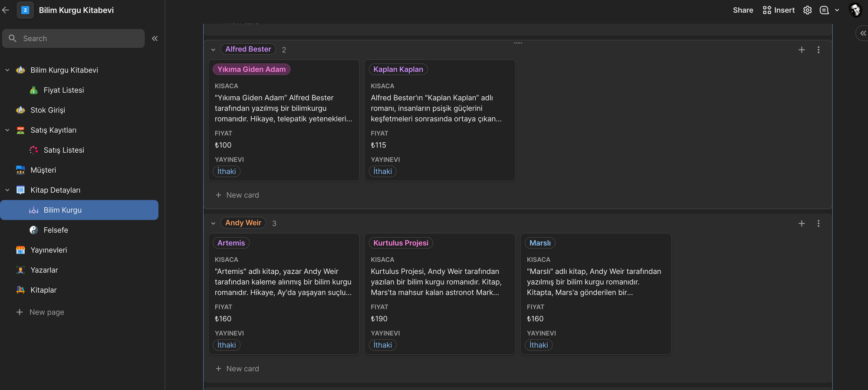Screen dimensions: 868x390
Task: Click the user profile avatar
Action: point(855,10)
